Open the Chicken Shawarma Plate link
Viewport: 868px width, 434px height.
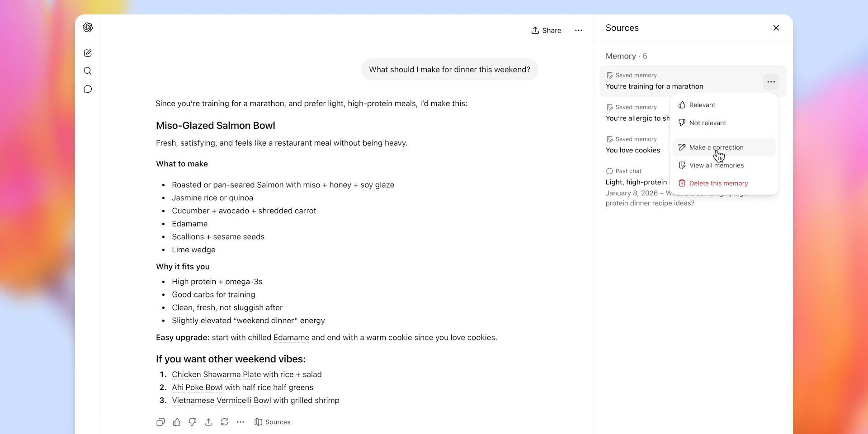click(216, 374)
